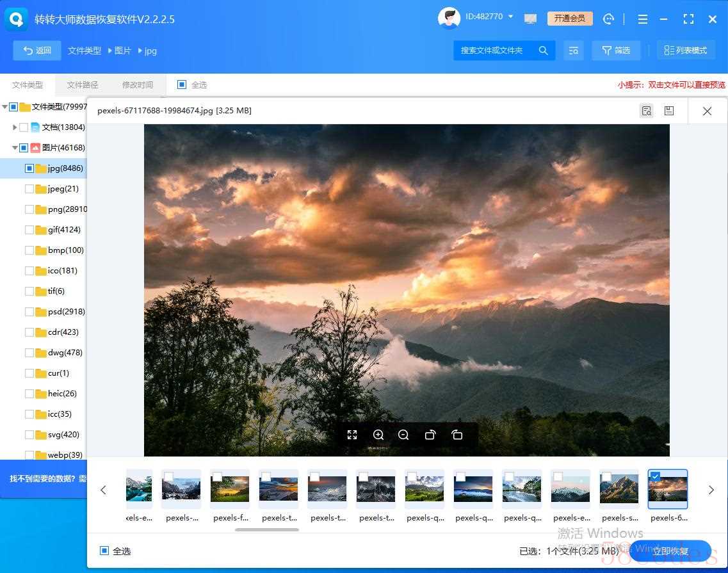Screen dimensions: 728x573
Task: Toggle the gif folder checkbox
Action: (29, 230)
